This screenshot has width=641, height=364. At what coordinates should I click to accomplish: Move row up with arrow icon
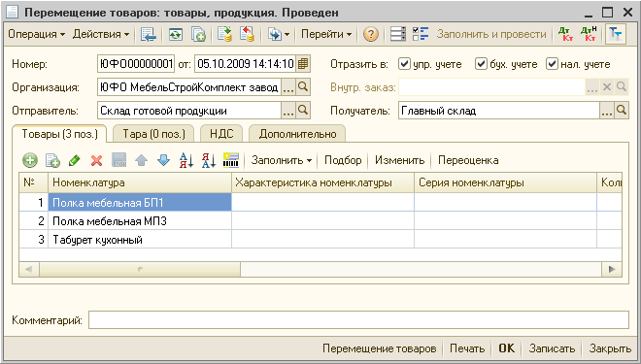(142, 160)
